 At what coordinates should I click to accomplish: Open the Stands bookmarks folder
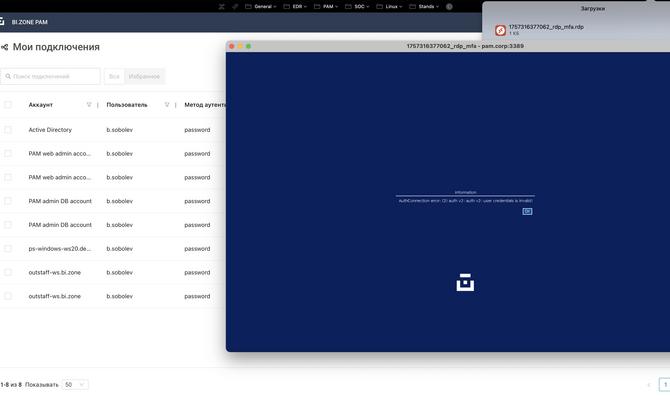pyautogui.click(x=424, y=6)
